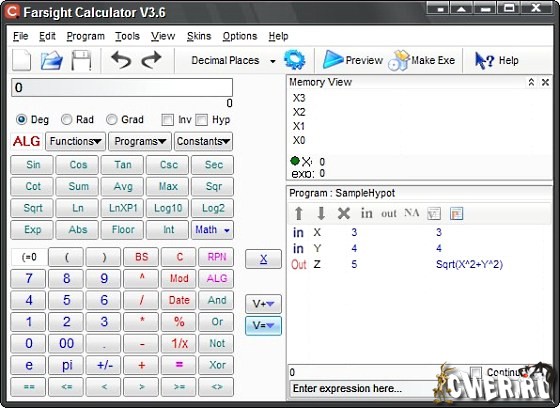
Task: Switch to ALG mode on keypad
Action: tap(216, 278)
